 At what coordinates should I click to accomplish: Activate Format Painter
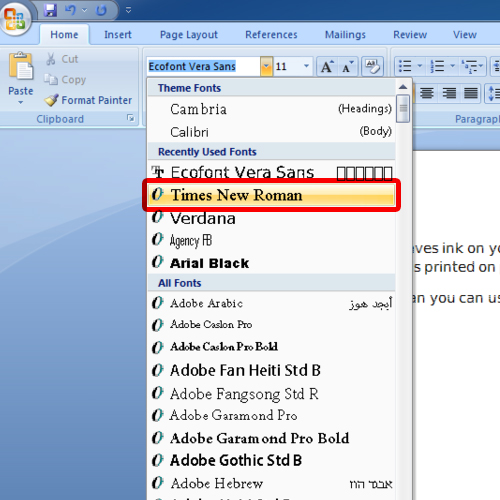(88, 100)
